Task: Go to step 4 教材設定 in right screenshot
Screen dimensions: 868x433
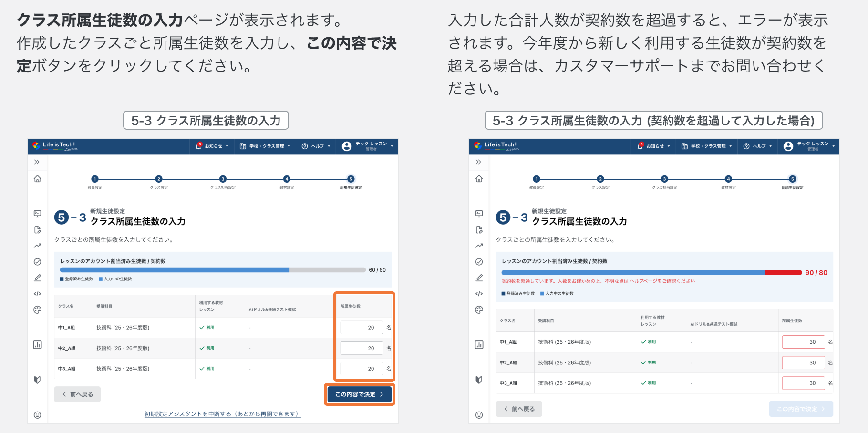Action: pos(728,179)
